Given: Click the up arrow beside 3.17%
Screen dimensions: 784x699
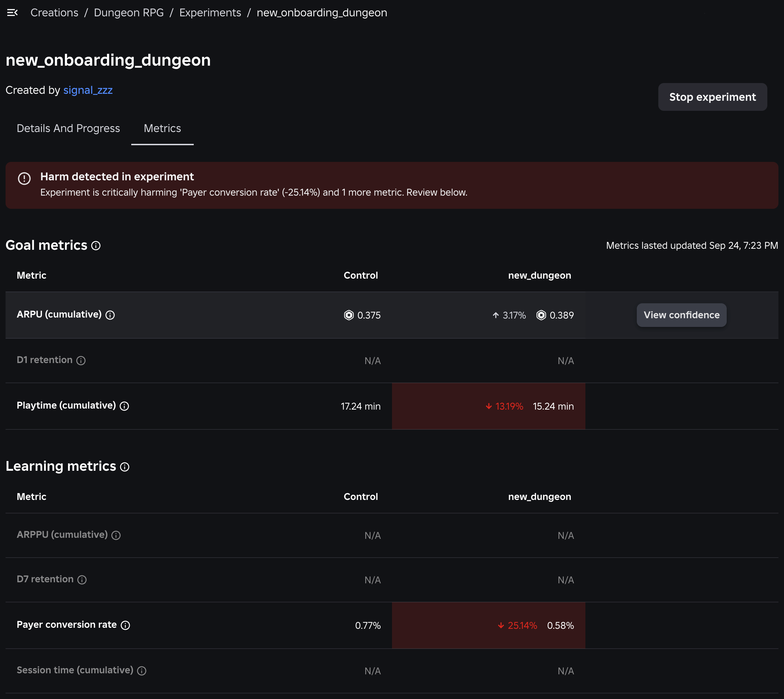Looking at the screenshot, I should click(x=496, y=315).
